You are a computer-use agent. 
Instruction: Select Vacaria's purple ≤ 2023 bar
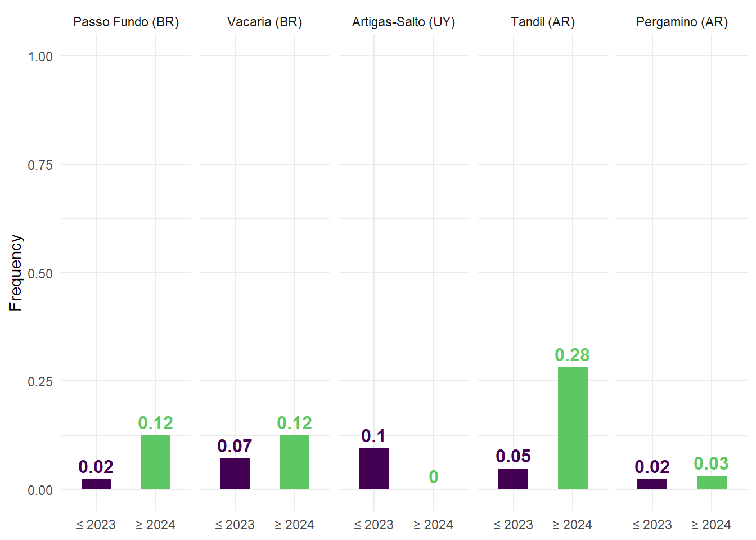[235, 474]
